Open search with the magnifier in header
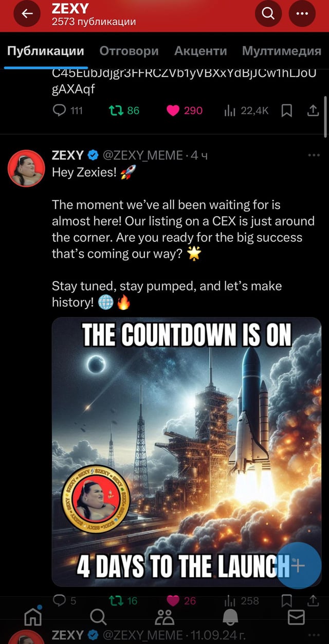 268,14
